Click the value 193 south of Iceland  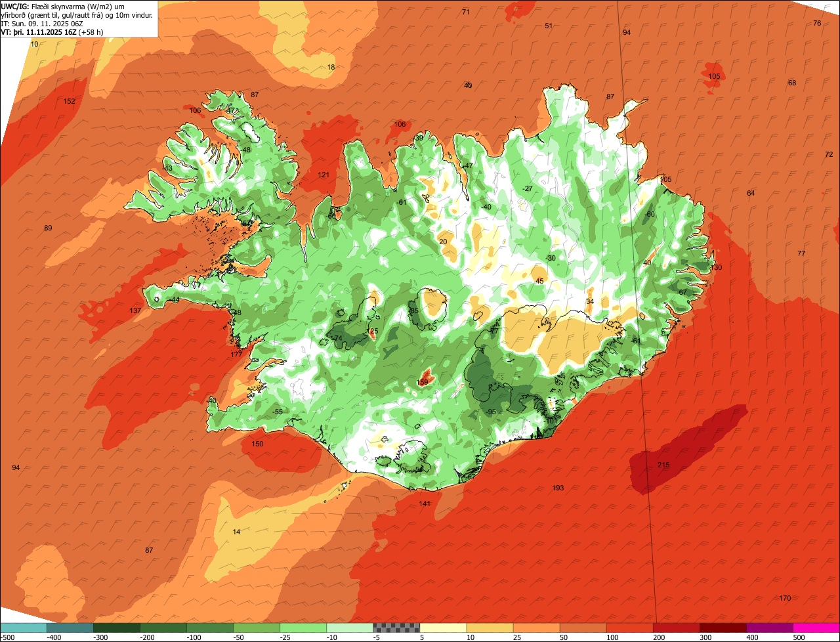click(x=558, y=488)
